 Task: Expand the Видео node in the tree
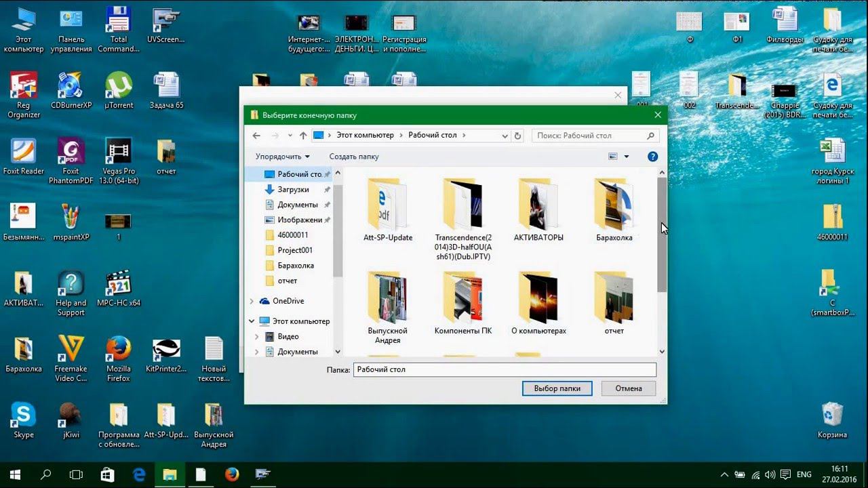pyautogui.click(x=257, y=337)
